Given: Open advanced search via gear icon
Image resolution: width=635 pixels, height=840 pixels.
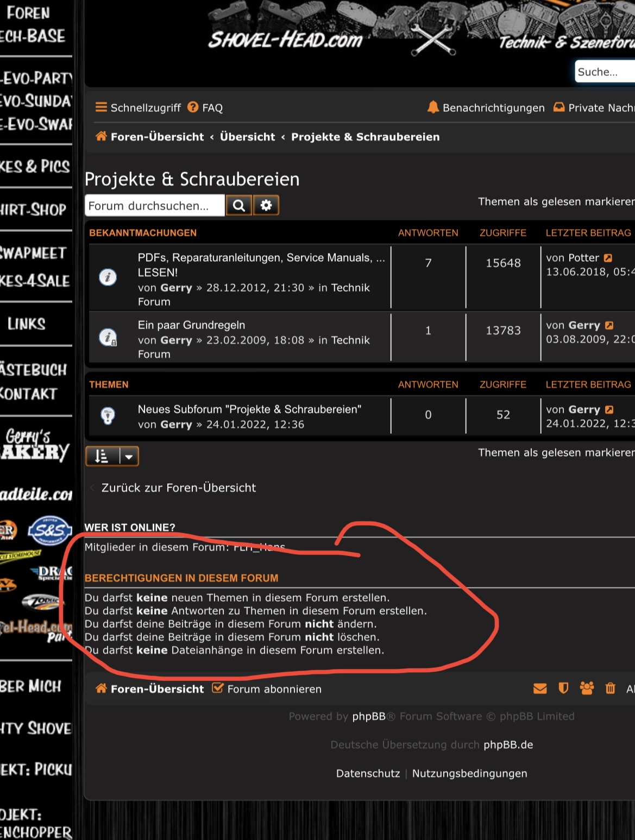Looking at the screenshot, I should click(x=266, y=205).
